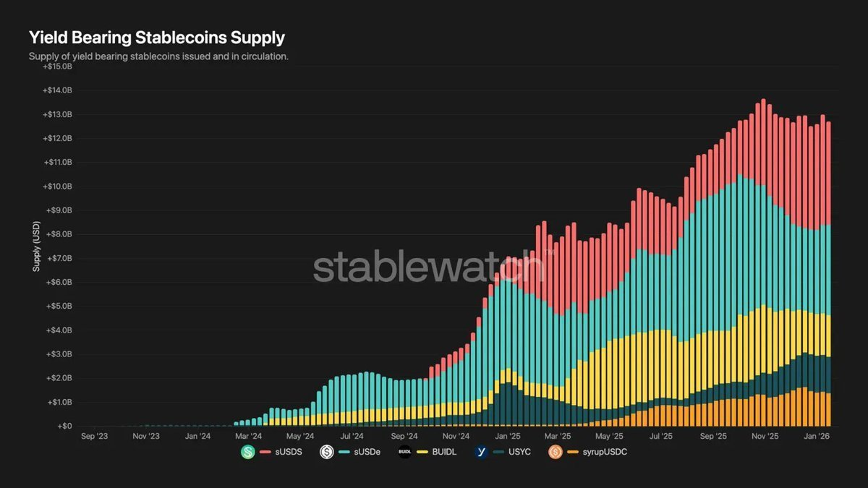Toggle the BUIDL series label in legend
Image resolution: width=868 pixels, height=488 pixels.
(x=446, y=453)
